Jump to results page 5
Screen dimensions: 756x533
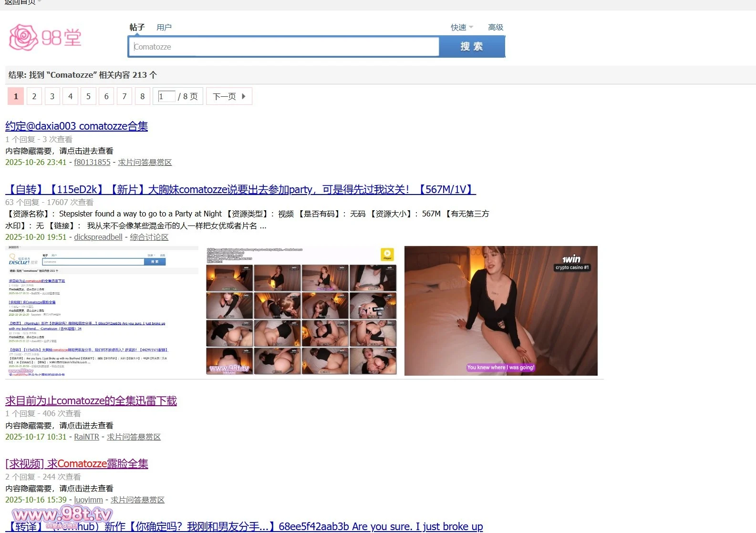[88, 96]
